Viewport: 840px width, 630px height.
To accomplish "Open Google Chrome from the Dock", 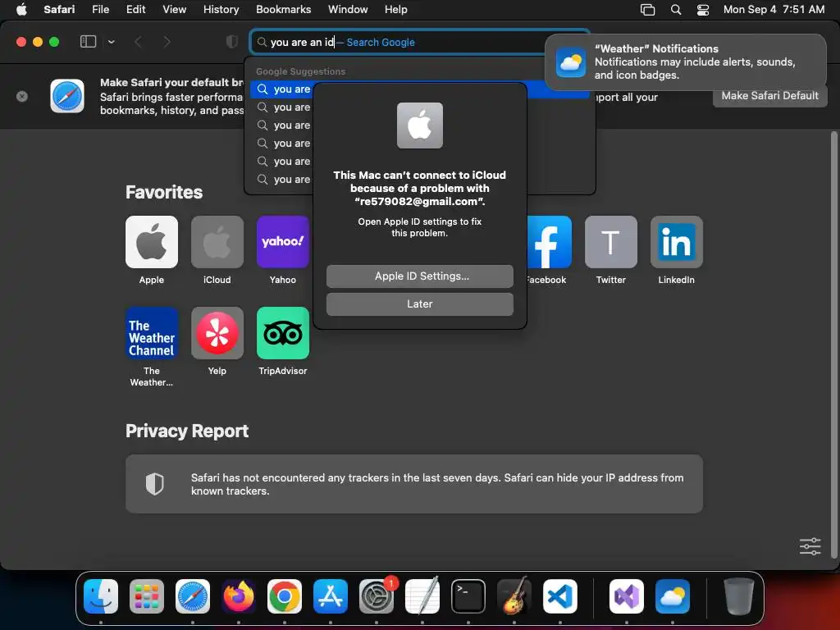I will tap(285, 596).
